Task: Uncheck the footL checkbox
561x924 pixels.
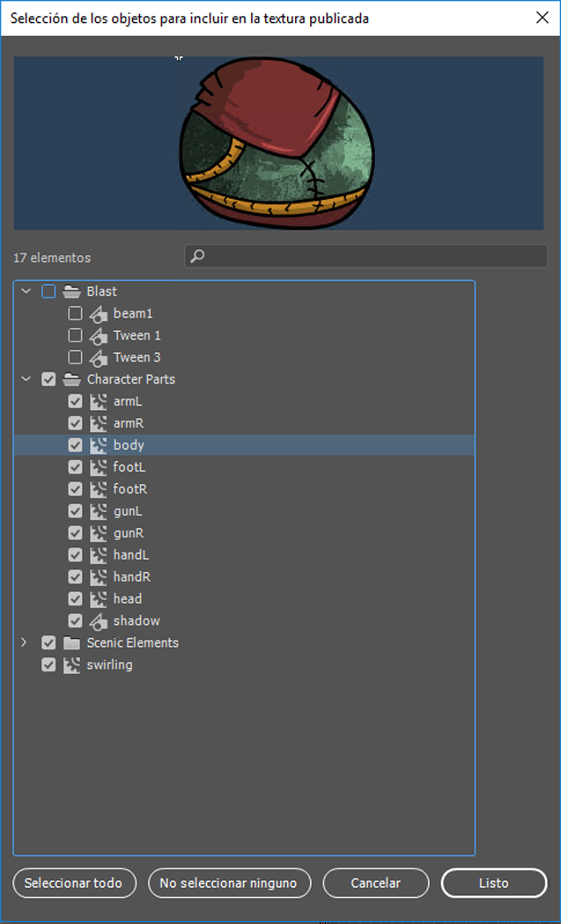Action: 75,467
